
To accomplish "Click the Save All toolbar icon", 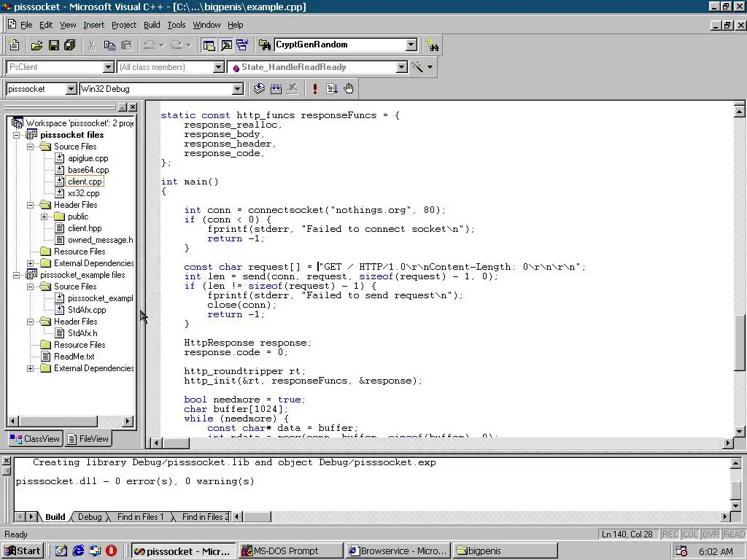I will tap(69, 45).
